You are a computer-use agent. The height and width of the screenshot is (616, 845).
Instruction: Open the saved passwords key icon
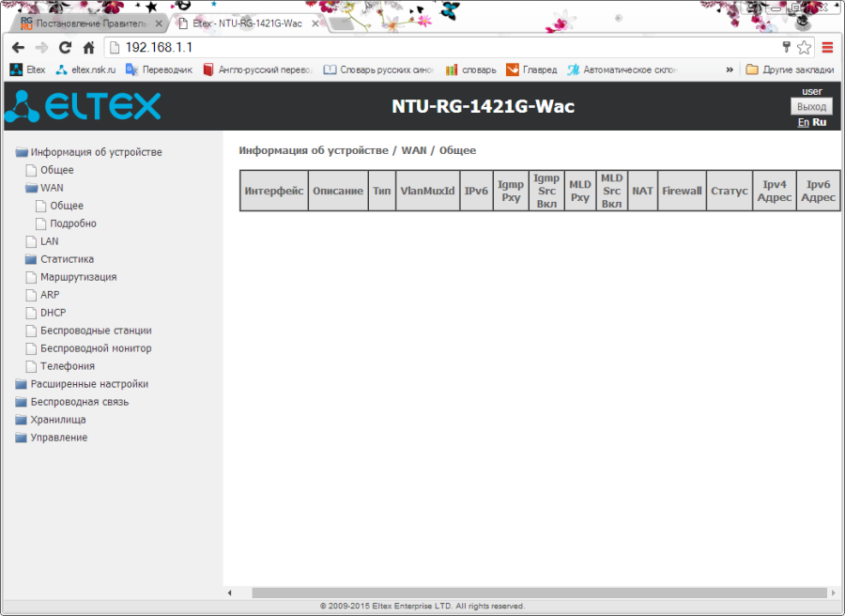coord(786,48)
